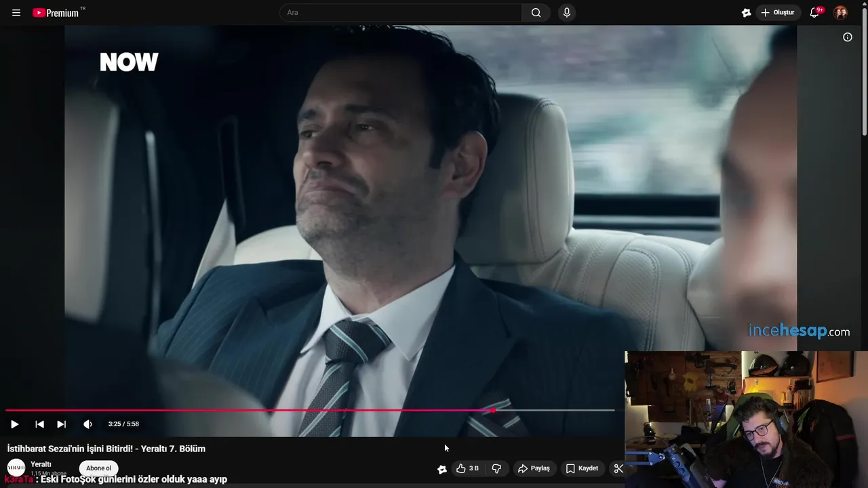Click the scissors clip icon
Screen dimensions: 868x488
[618, 468]
